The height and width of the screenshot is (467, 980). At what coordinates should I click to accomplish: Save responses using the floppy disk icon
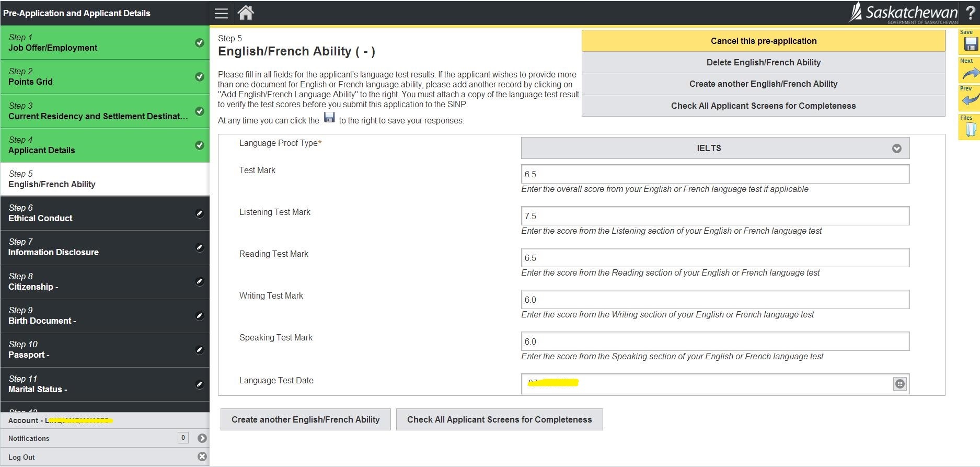[x=970, y=44]
